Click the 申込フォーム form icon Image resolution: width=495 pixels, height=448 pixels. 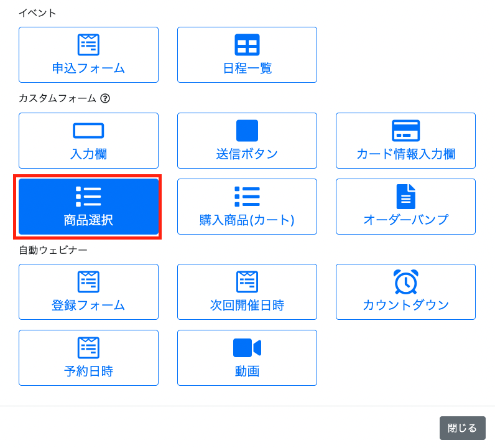point(88,45)
